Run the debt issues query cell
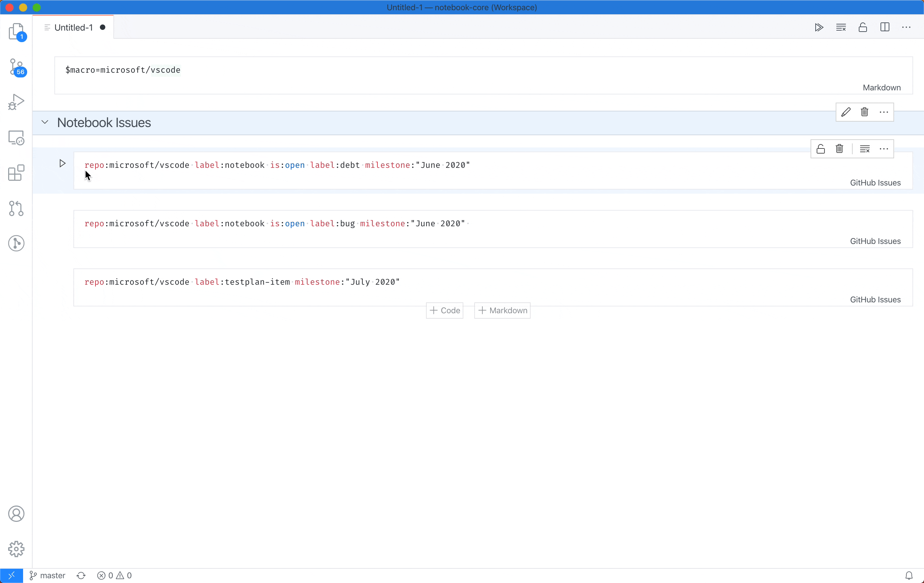 [x=62, y=163]
